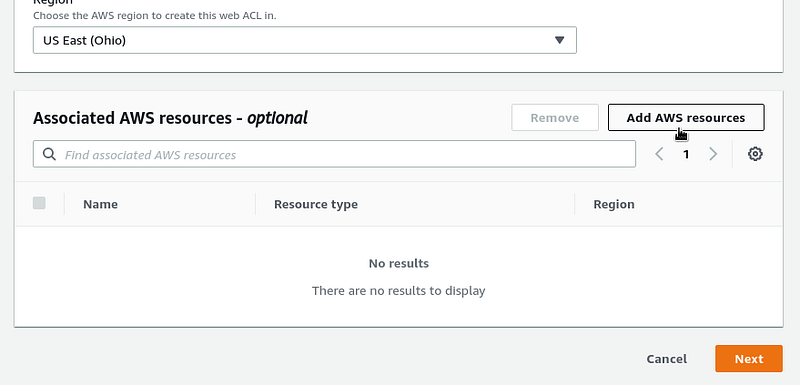Select page number 1 in pagination

(x=686, y=154)
